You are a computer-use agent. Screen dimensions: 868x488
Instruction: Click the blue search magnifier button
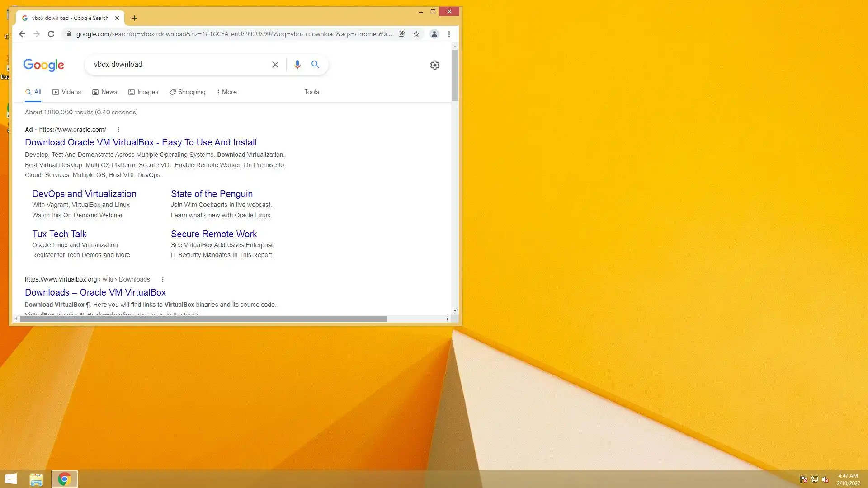click(x=315, y=65)
